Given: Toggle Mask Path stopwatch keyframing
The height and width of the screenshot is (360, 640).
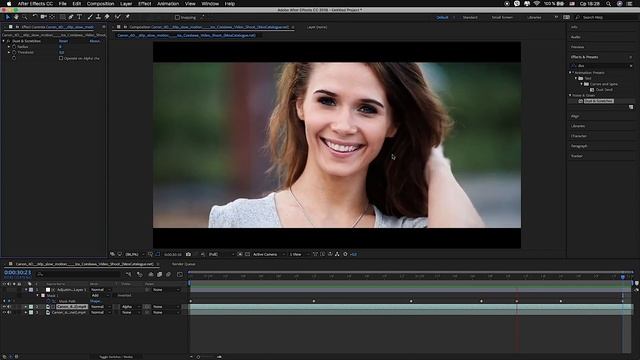Looking at the screenshot, I should click(x=49, y=301).
